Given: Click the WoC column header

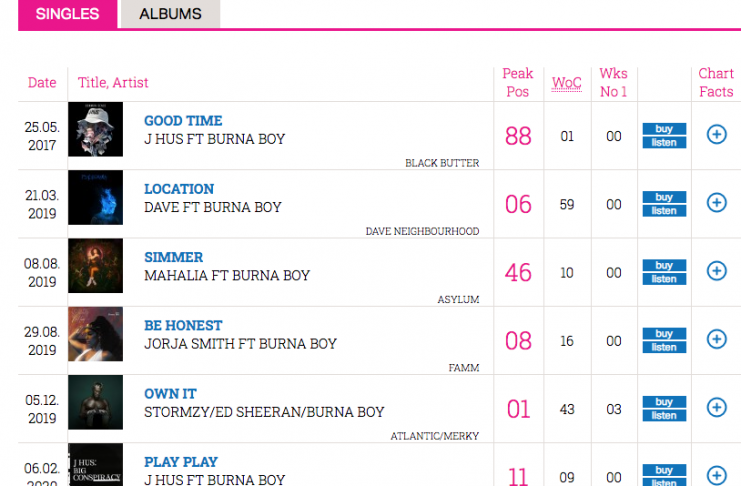Looking at the screenshot, I should (567, 83).
